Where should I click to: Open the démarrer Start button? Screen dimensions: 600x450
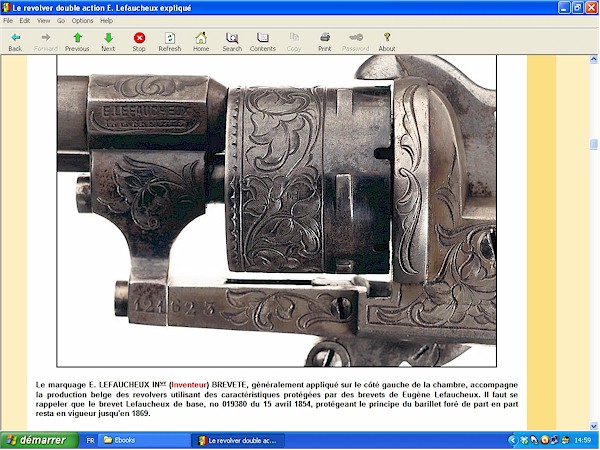(39, 440)
